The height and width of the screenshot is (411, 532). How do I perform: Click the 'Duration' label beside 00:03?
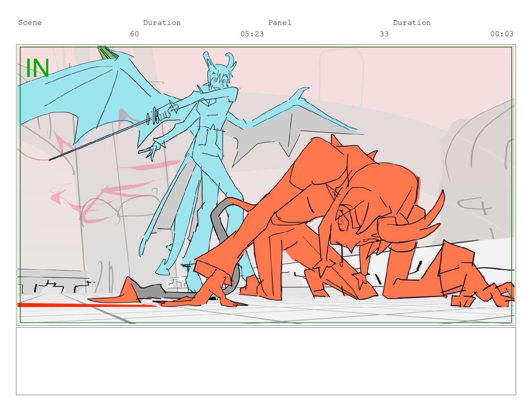pos(412,22)
